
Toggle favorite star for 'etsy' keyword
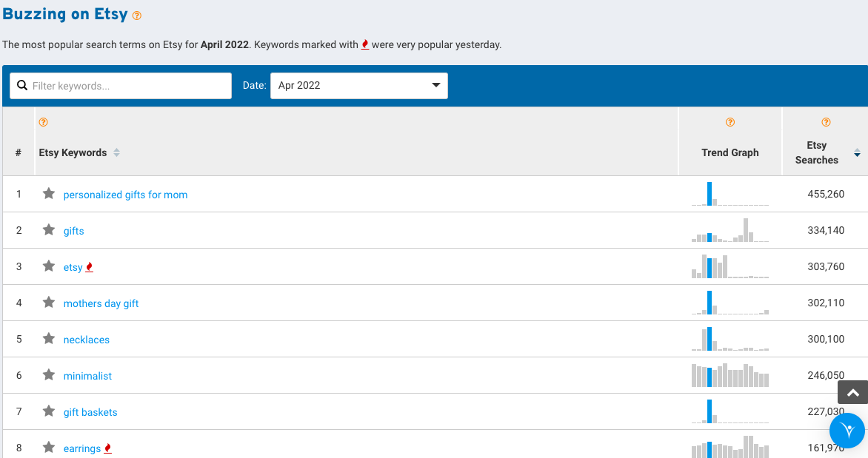[49, 266]
